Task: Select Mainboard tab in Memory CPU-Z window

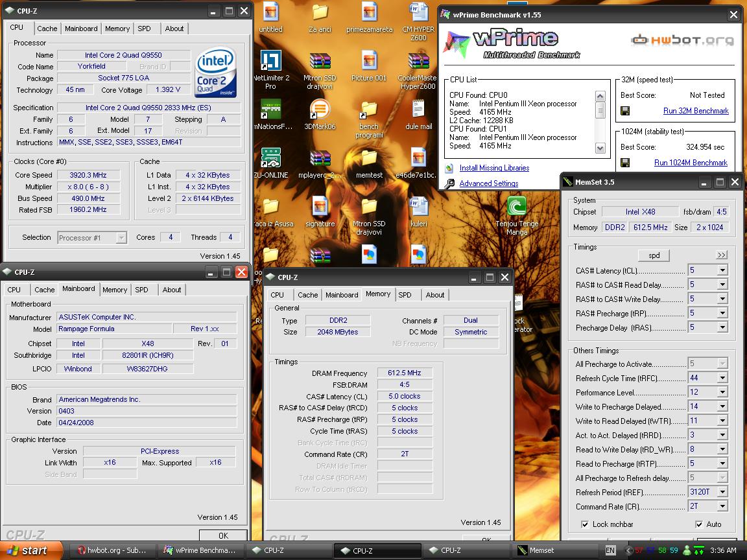Action: pos(342,295)
